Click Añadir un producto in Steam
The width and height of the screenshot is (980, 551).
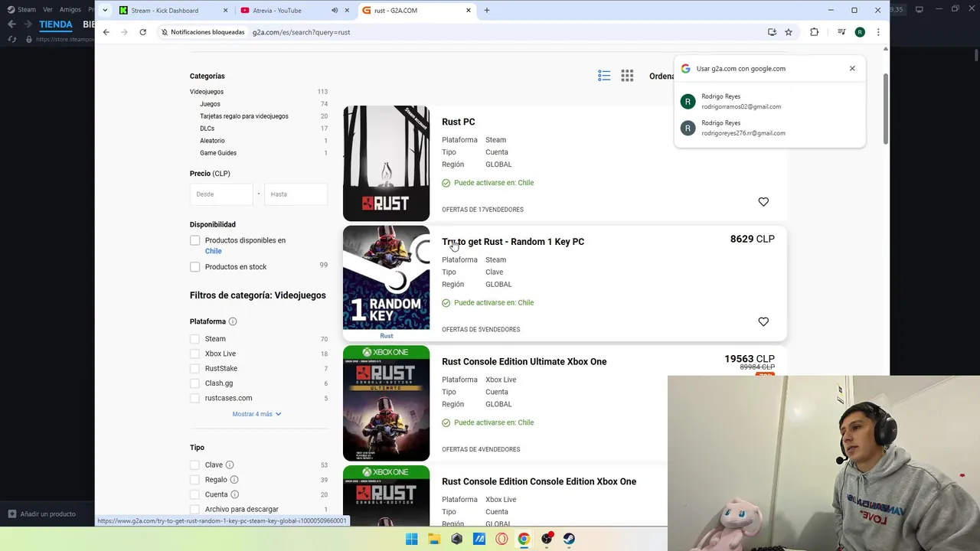tap(43, 514)
